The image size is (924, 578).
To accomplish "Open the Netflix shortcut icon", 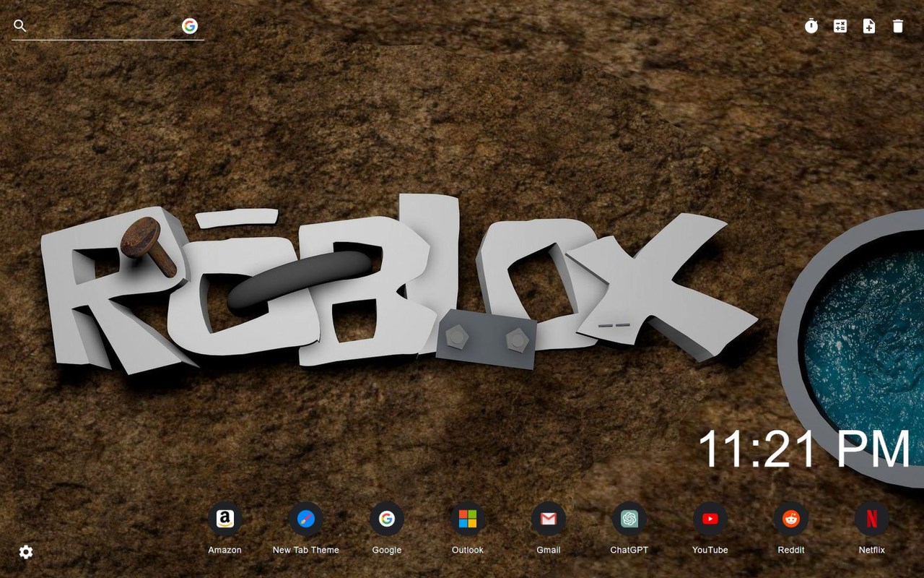I will tap(872, 519).
